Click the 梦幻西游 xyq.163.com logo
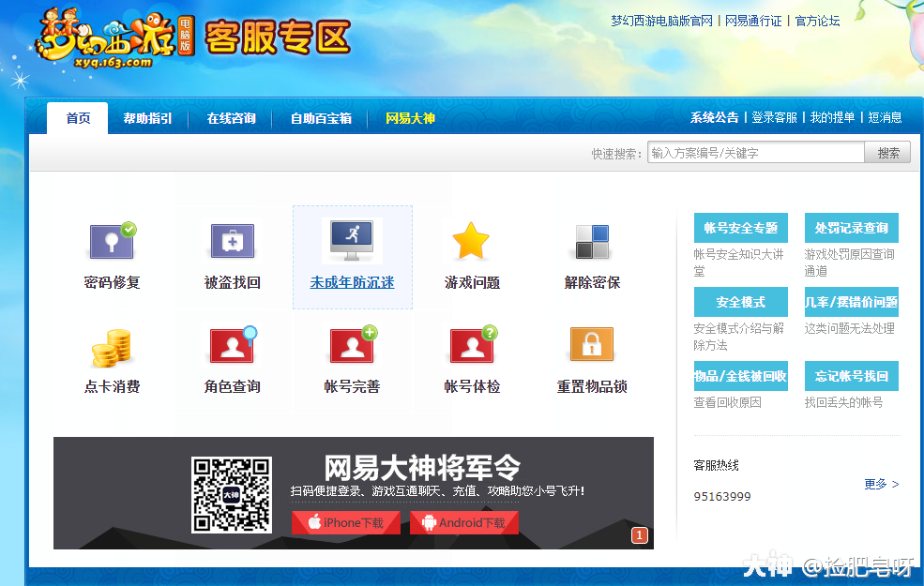The width and height of the screenshot is (924, 586). pos(115,38)
